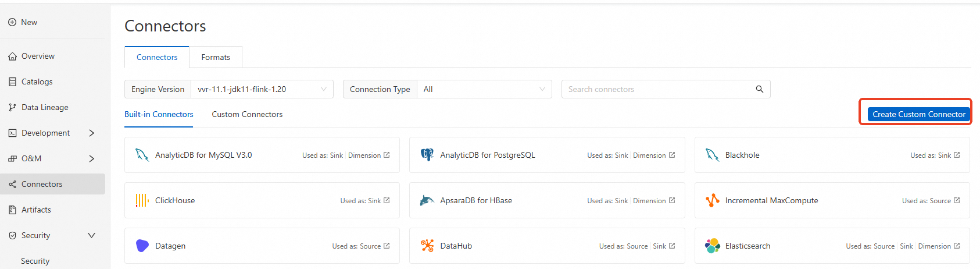Viewport: 980px width, 269px height.
Task: Click the ClickHouse logo
Action: [142, 200]
